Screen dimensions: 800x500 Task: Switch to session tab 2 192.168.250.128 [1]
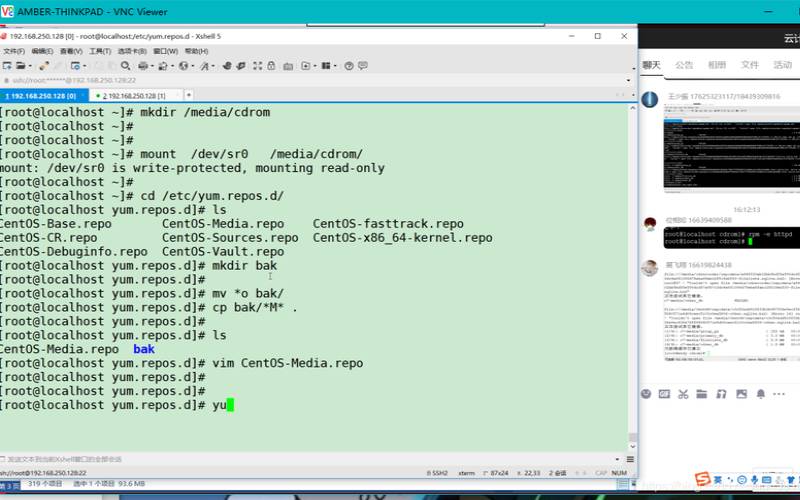pyautogui.click(x=135, y=95)
